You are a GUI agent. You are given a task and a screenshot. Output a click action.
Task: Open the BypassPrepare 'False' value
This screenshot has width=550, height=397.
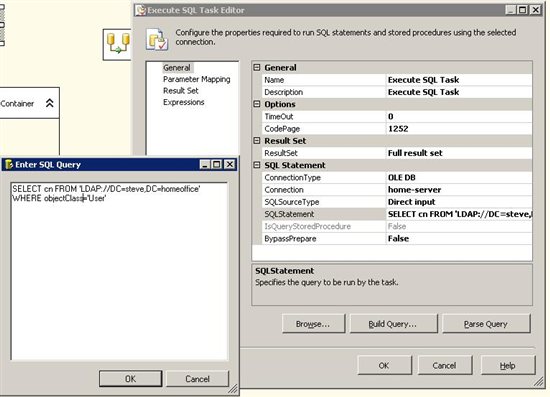coord(459,239)
